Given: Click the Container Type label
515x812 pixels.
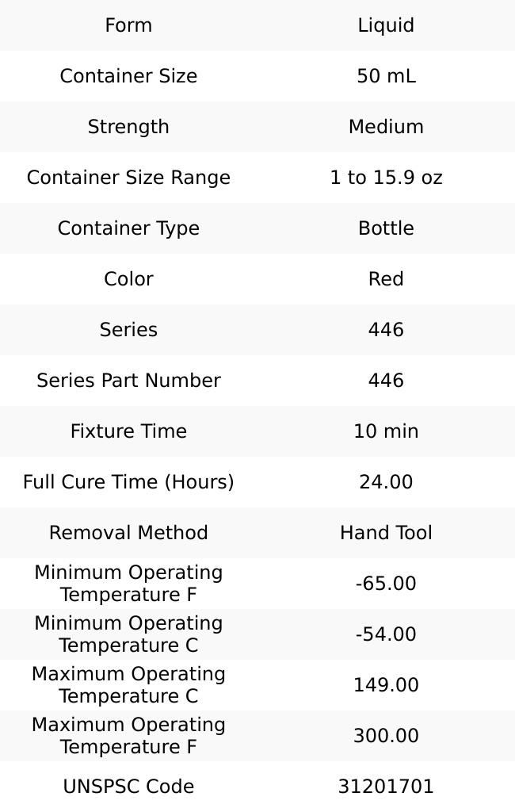Looking at the screenshot, I should (x=128, y=228).
